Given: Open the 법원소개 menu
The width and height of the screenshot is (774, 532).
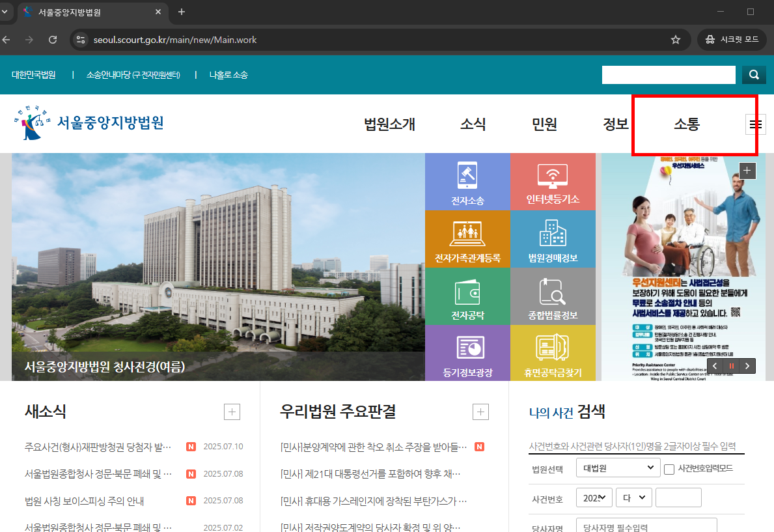Looking at the screenshot, I should pos(389,124).
